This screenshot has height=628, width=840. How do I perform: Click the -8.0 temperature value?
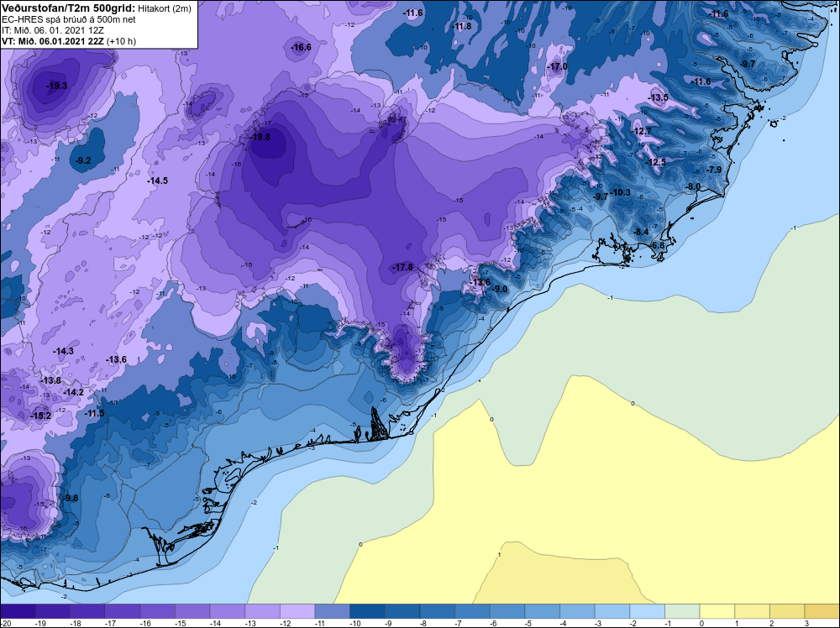coord(693,186)
